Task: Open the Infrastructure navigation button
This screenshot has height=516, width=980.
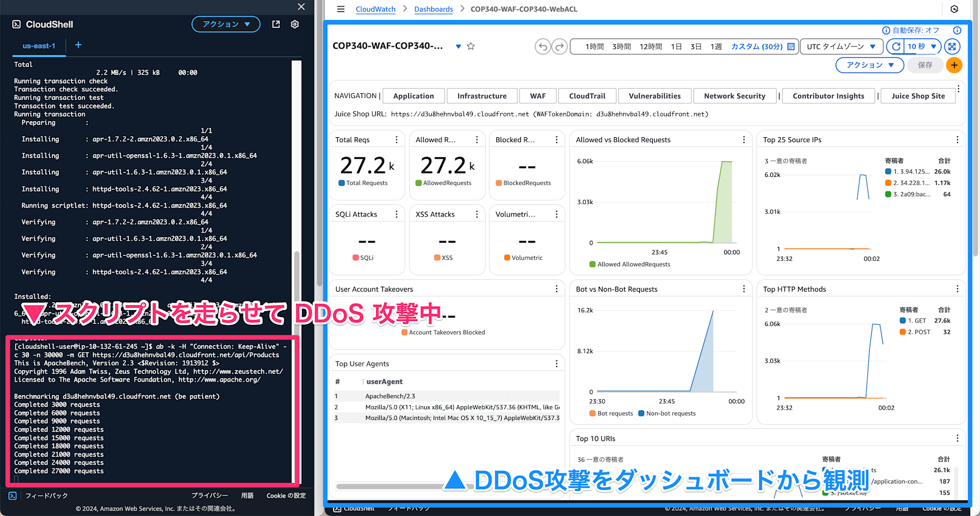Action: pyautogui.click(x=482, y=96)
